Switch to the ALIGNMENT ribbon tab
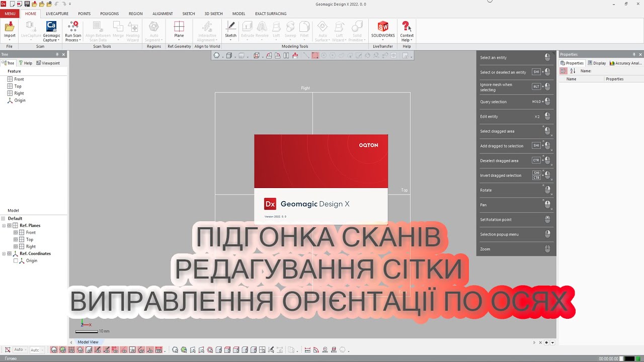The image size is (644, 362). tap(163, 14)
